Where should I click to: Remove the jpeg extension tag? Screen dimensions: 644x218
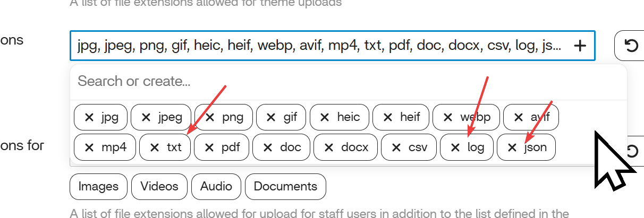146,117
